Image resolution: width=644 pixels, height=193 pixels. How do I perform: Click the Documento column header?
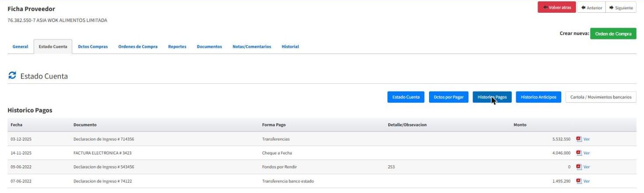pos(85,125)
